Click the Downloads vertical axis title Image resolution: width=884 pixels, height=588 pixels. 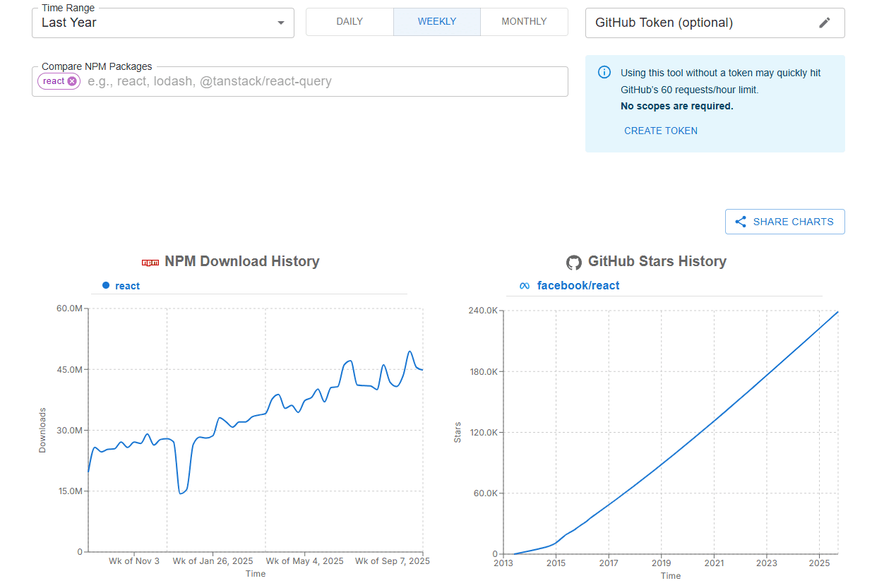(x=42, y=430)
